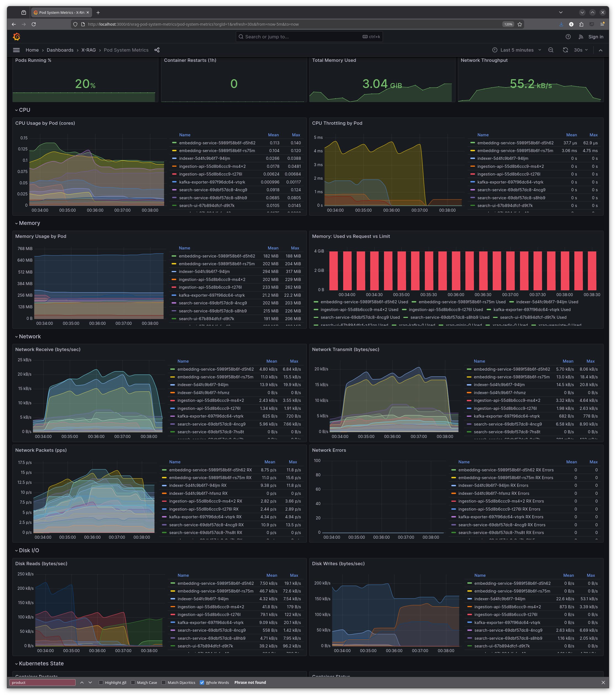Reload page using browser reload button
The width and height of the screenshot is (616, 696).
[x=34, y=24]
